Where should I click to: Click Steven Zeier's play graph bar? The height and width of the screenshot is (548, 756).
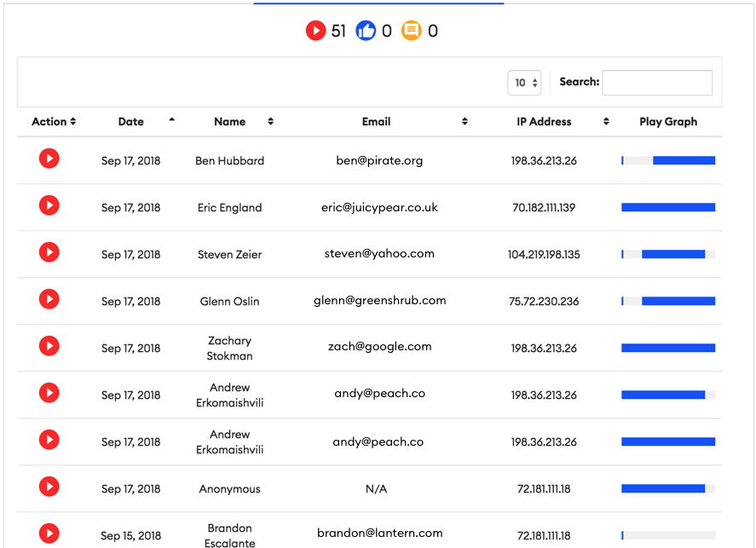tap(668, 254)
